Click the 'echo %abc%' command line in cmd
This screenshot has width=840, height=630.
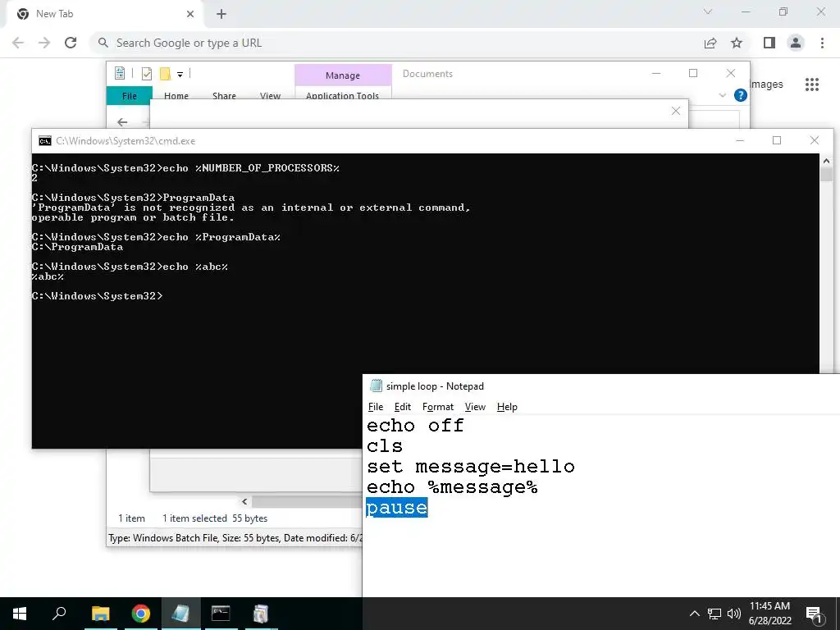(130, 267)
